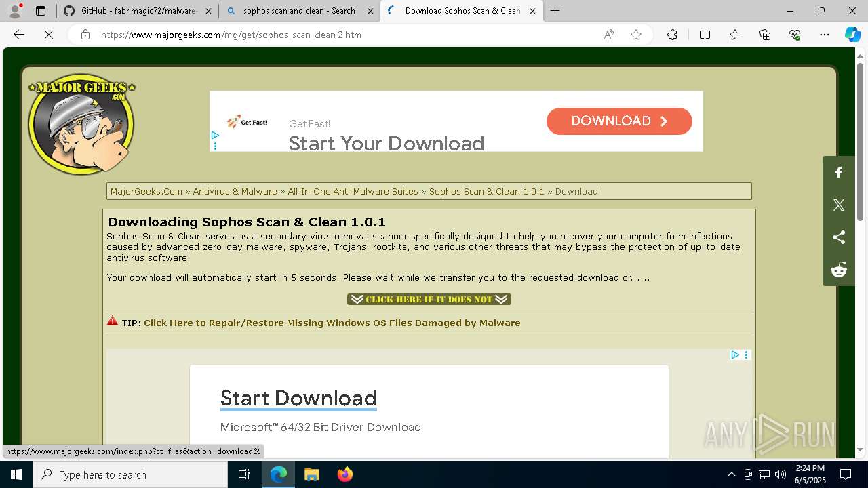Click the Microsoft 64/32 Bit Driver Download text

[x=321, y=427]
